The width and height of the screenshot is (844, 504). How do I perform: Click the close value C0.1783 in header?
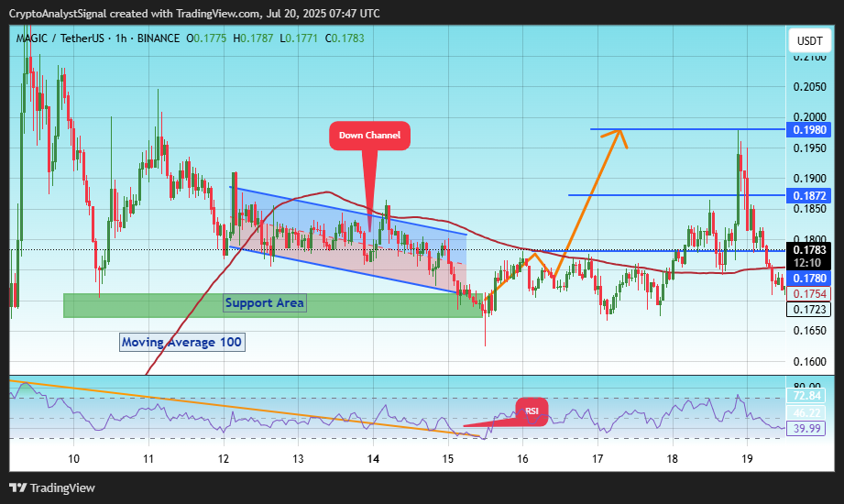pos(345,38)
